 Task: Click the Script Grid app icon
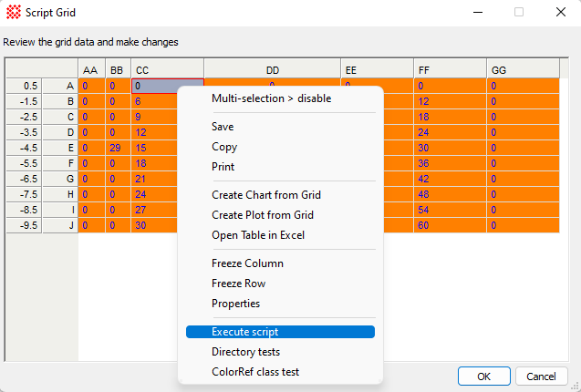point(11,13)
